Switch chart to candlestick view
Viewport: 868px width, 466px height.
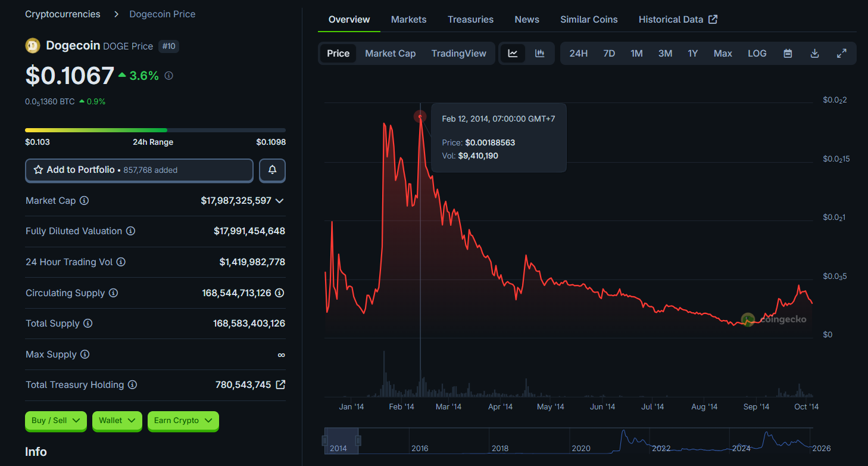[x=539, y=53]
